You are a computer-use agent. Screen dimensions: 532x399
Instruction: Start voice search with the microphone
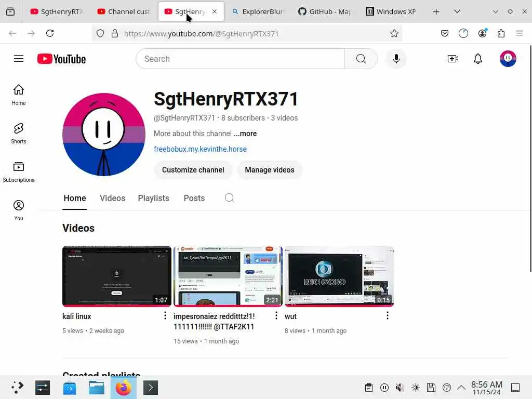(396, 59)
